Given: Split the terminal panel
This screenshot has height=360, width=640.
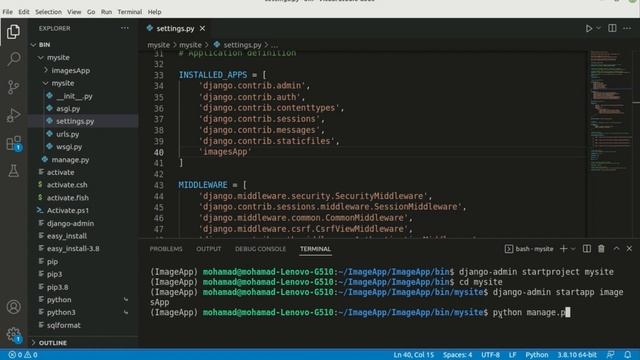Looking at the screenshot, I should click(x=587, y=249).
